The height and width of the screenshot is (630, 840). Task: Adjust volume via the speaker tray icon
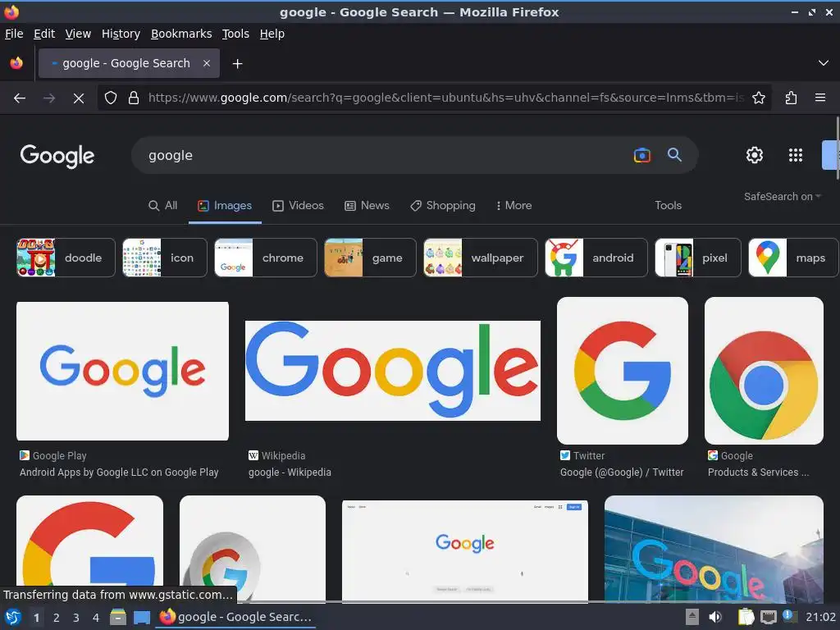tap(714, 617)
